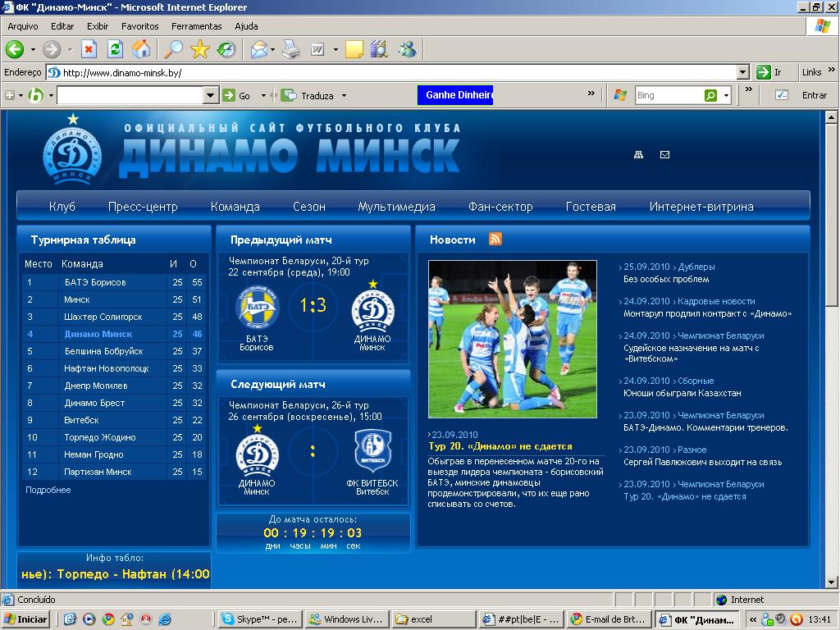Open the Команда navigation tab
Image resolution: width=840 pixels, height=630 pixels.
(x=235, y=207)
